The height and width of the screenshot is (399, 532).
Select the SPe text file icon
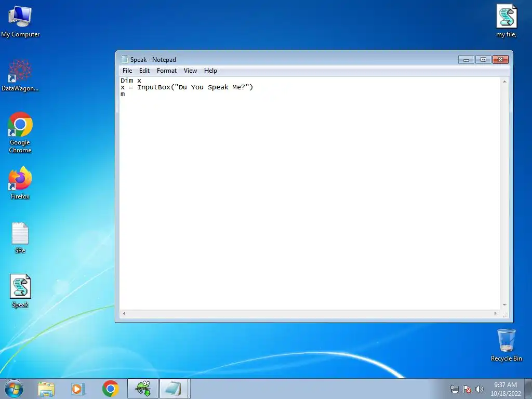20,238
